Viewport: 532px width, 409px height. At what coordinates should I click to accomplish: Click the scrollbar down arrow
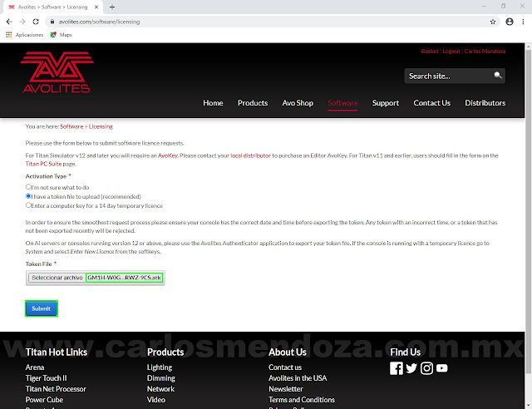[x=529, y=406]
